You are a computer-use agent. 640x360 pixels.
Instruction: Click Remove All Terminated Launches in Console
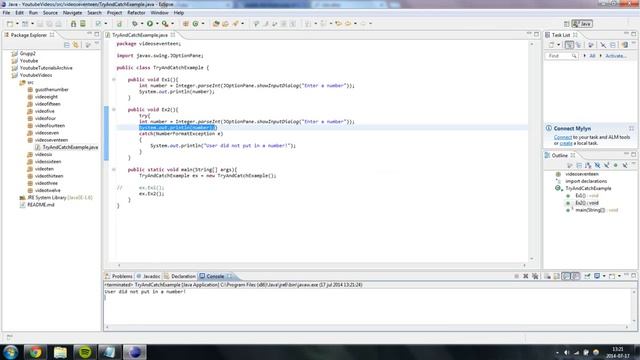pyautogui.click(x=535, y=276)
